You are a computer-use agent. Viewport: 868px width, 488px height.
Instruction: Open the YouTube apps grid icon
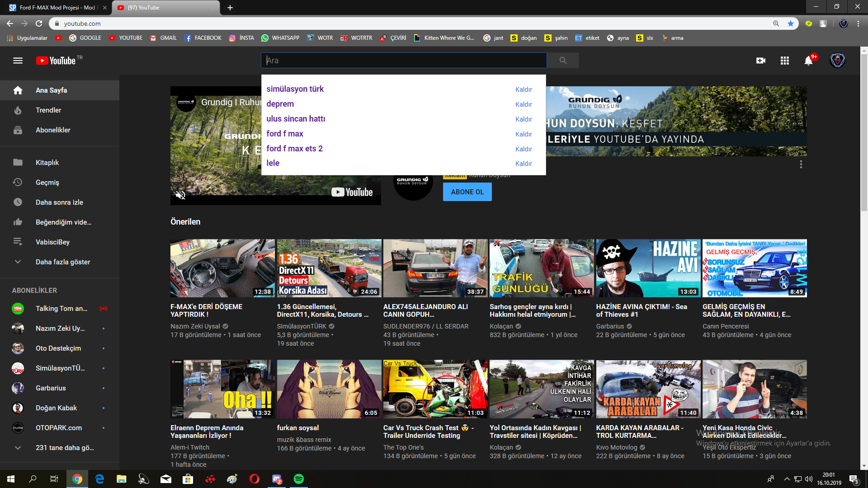(x=785, y=61)
